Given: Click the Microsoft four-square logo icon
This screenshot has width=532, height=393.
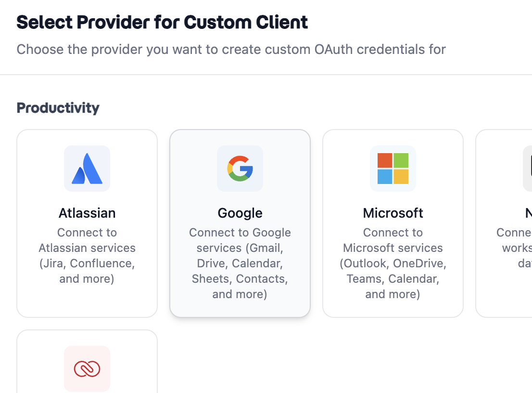Looking at the screenshot, I should [x=393, y=168].
